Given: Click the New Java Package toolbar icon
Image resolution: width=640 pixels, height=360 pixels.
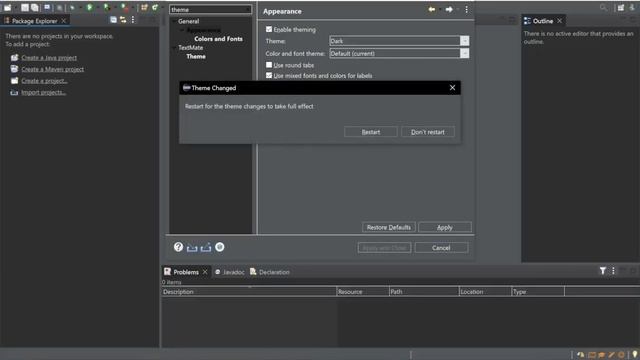Looking at the screenshot, I should pos(144,7).
